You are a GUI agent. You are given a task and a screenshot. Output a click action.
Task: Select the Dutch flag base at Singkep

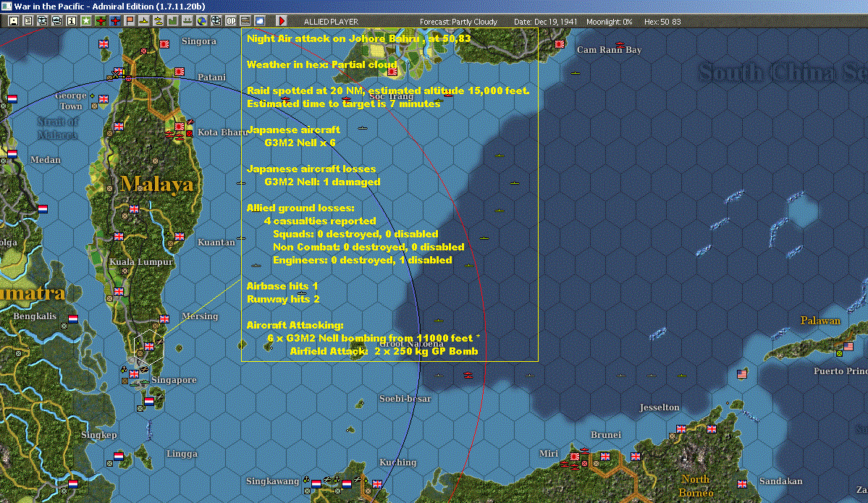coord(119,456)
